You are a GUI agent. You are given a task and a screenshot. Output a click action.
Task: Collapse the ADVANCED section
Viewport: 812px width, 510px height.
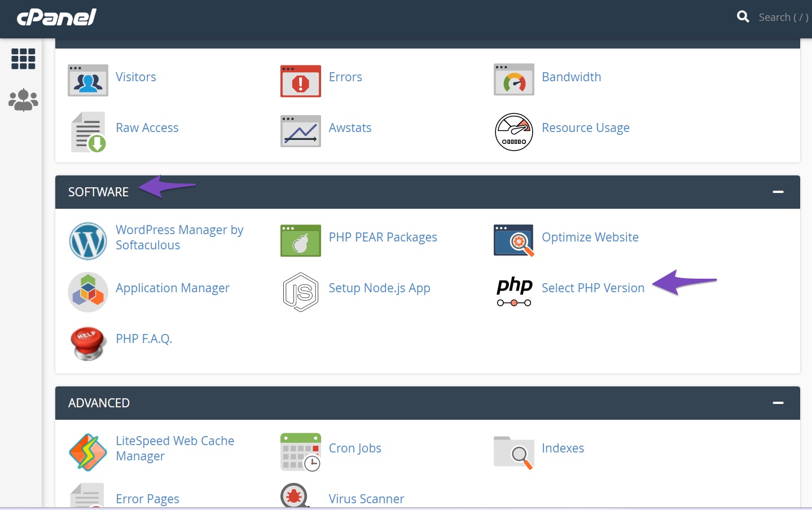click(778, 403)
